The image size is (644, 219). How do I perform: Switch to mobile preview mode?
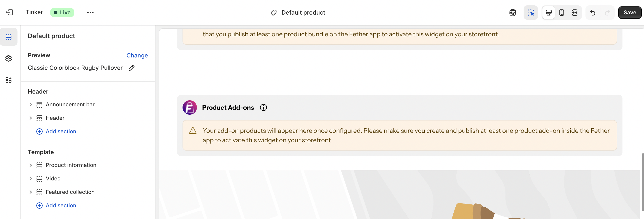click(x=561, y=13)
